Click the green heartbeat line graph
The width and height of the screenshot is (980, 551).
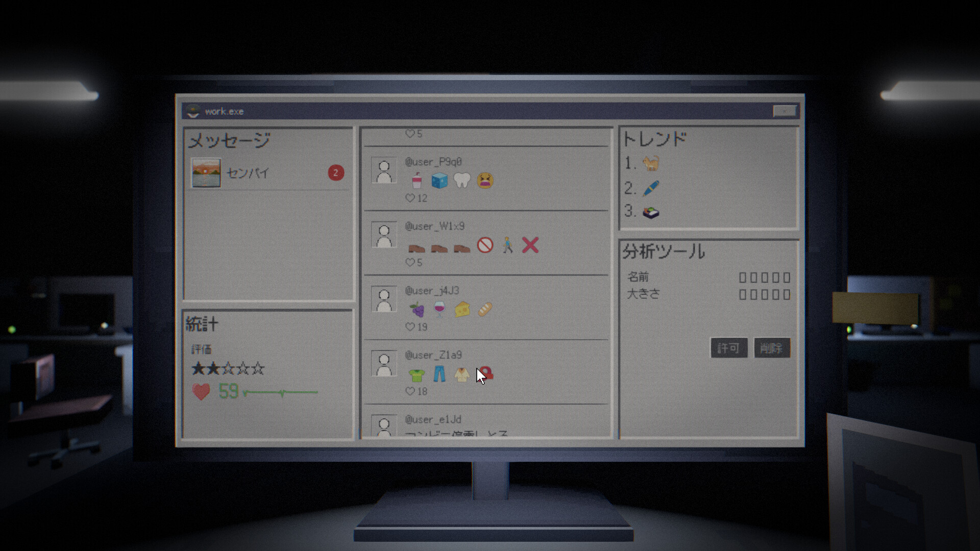280,392
